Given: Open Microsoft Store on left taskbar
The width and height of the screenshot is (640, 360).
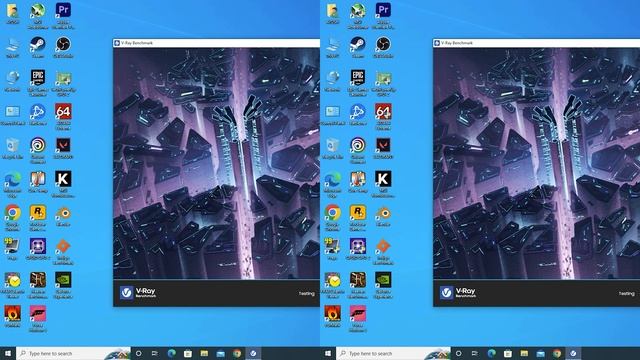Looking at the screenshot, I should 188,353.
